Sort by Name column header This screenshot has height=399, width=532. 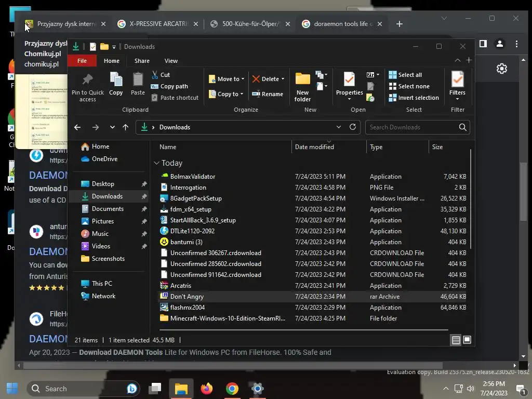coord(224,147)
